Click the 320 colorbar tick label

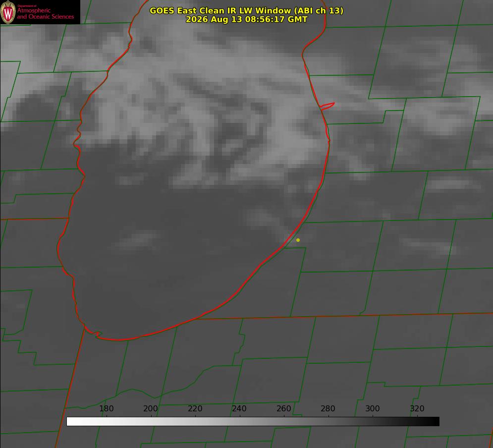(x=417, y=408)
